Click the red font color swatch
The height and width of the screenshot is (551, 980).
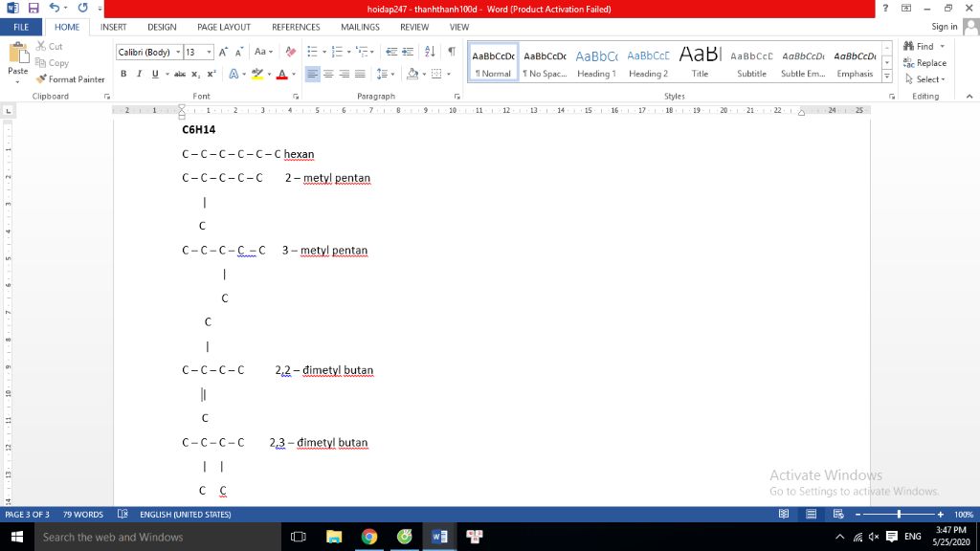click(281, 75)
